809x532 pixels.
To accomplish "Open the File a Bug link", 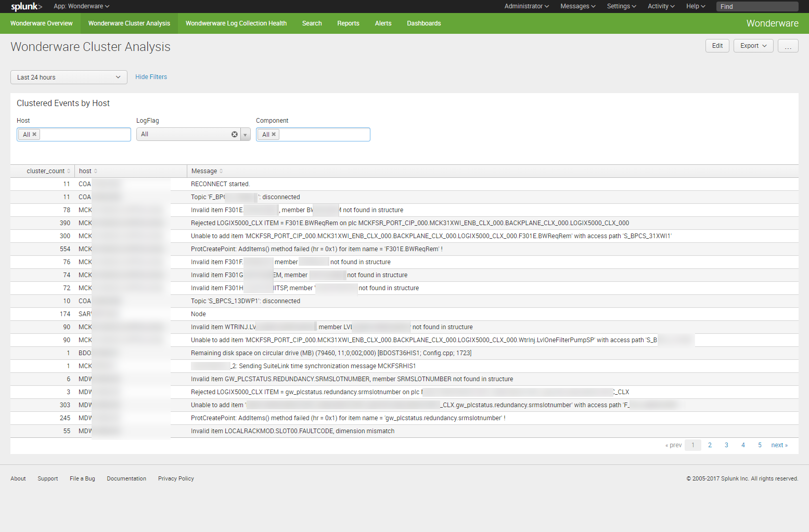I will pyautogui.click(x=82, y=478).
